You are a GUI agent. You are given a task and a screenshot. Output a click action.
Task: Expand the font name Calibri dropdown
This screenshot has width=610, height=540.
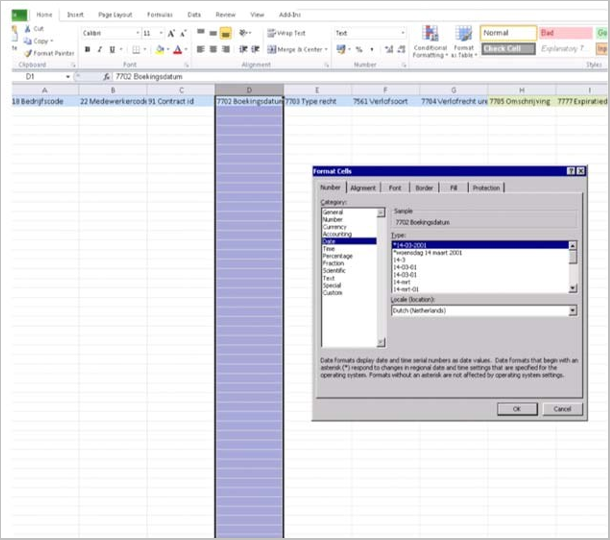136,33
